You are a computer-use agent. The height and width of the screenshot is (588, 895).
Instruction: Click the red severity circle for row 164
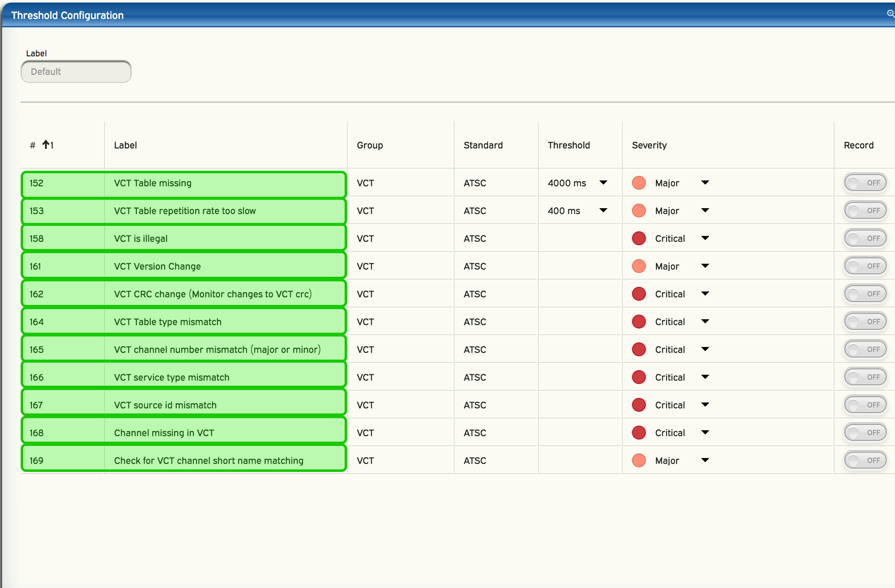point(639,322)
